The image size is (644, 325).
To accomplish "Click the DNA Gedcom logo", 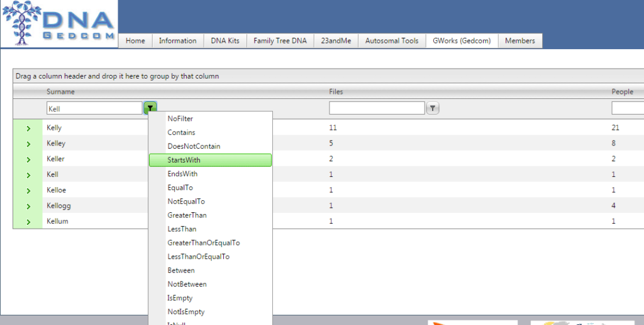I will pyautogui.click(x=58, y=23).
